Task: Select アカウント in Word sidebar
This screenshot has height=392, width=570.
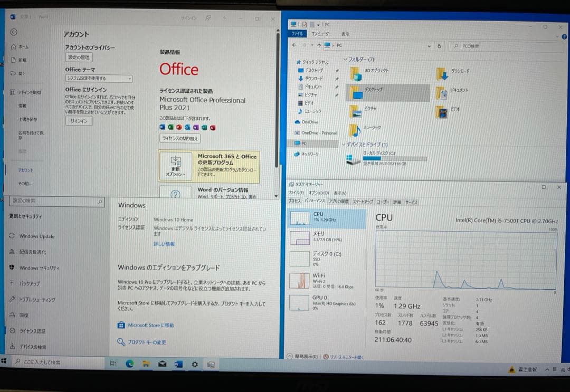Action: coord(25,170)
